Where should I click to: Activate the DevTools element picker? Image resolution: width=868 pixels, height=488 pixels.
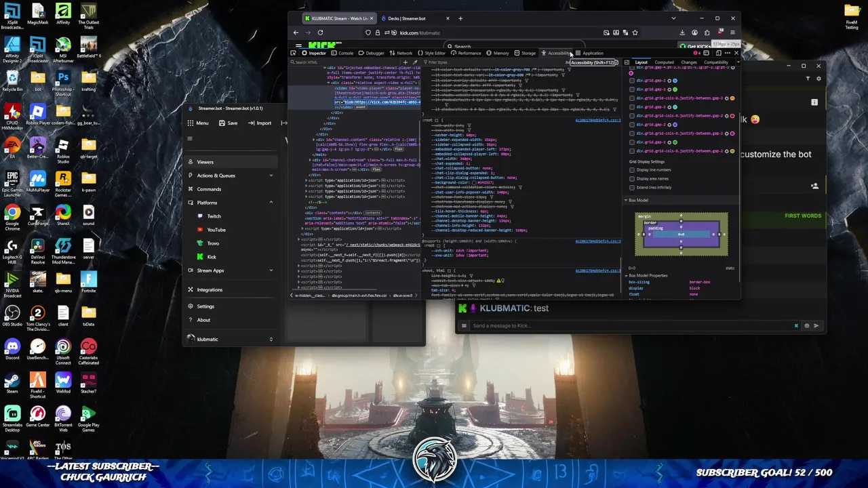(x=293, y=53)
